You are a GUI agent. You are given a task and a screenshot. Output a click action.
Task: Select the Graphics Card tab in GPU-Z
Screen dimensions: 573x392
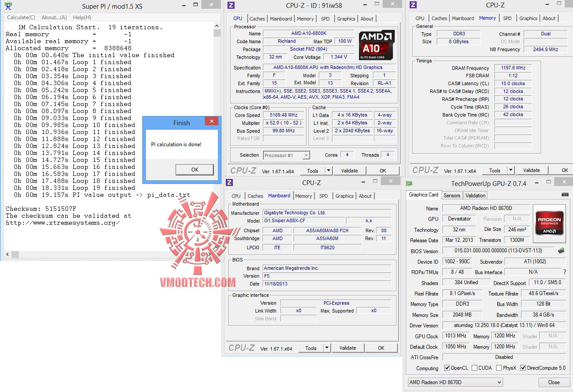tap(424, 195)
